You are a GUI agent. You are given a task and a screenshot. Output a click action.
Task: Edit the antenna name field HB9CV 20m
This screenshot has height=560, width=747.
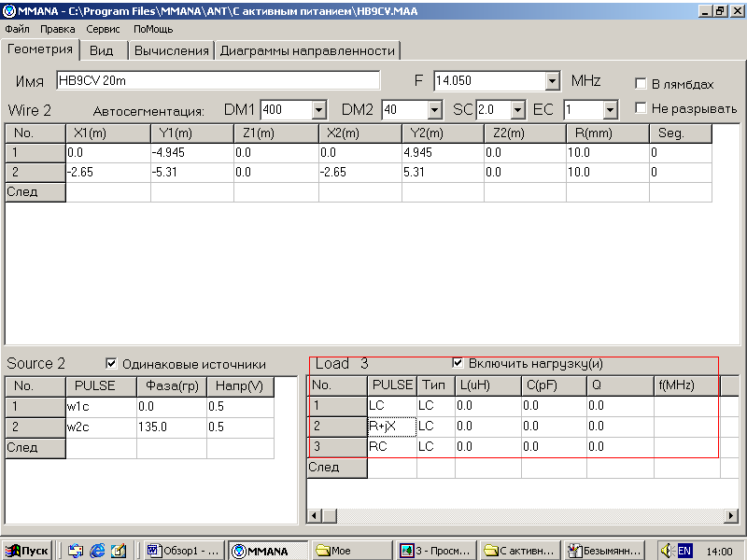[x=218, y=80]
